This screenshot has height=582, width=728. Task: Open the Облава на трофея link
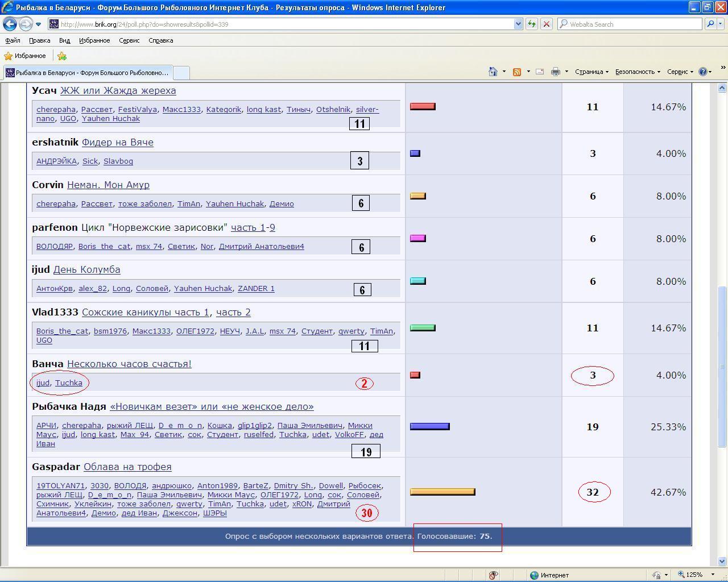tap(127, 467)
